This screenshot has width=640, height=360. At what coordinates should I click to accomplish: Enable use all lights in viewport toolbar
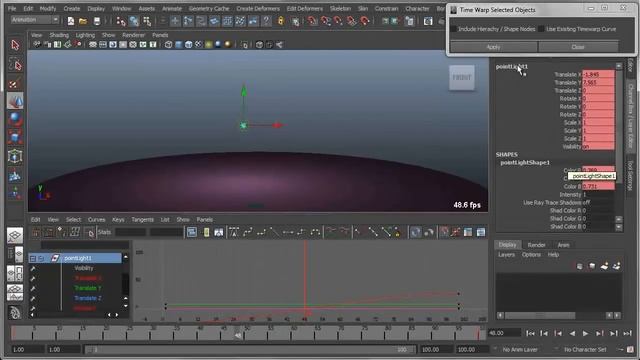(208, 45)
